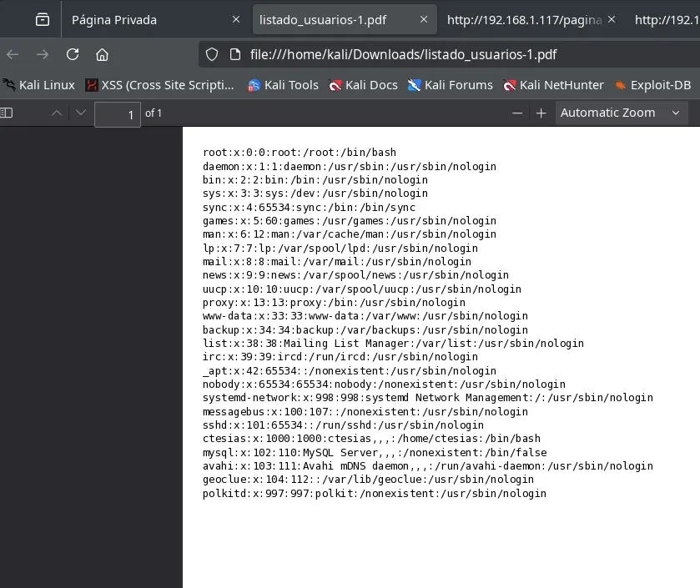Click the sshd:x:101:65534 line

343,425
